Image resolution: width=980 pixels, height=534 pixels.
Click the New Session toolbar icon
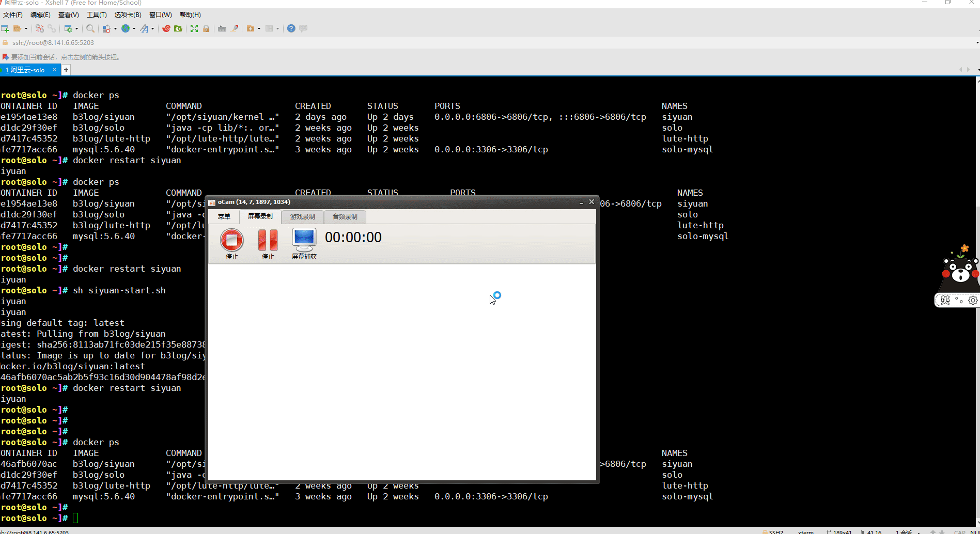pos(5,28)
